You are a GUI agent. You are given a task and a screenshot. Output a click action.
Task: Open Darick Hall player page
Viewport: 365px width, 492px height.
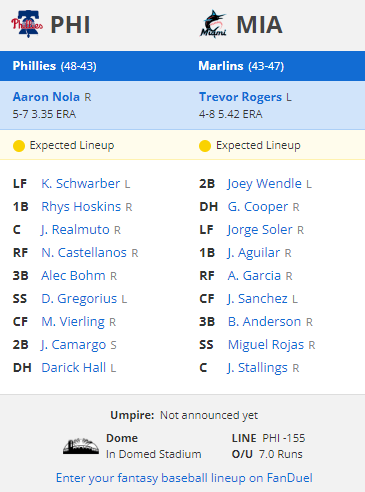tap(74, 368)
